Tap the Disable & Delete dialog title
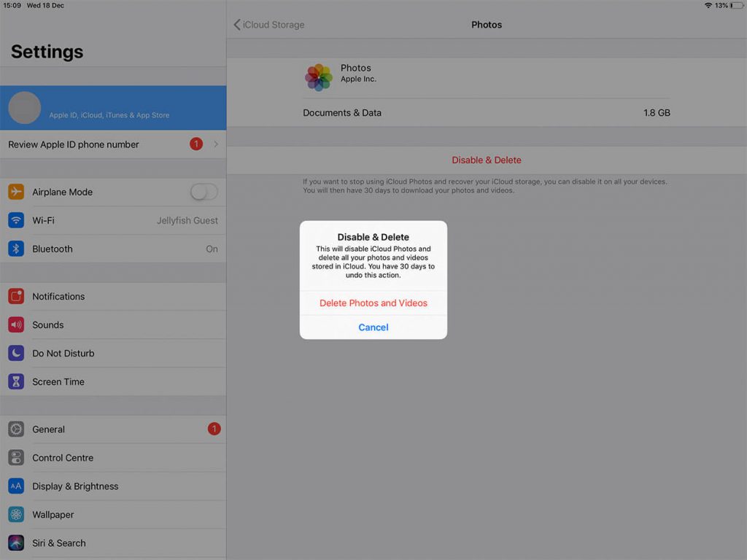This screenshot has width=747, height=560. coord(373,237)
